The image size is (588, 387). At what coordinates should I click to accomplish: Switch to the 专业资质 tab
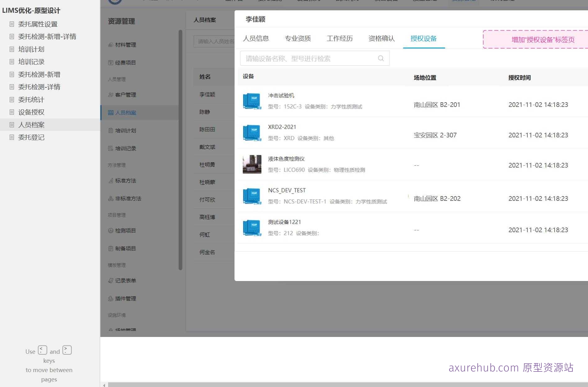(x=298, y=39)
